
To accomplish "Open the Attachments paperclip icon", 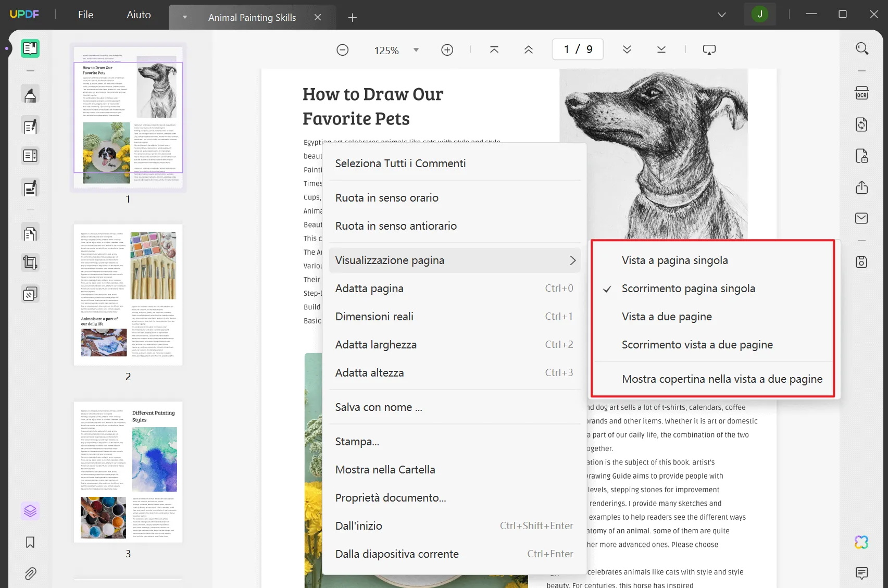I will pyautogui.click(x=30, y=574).
